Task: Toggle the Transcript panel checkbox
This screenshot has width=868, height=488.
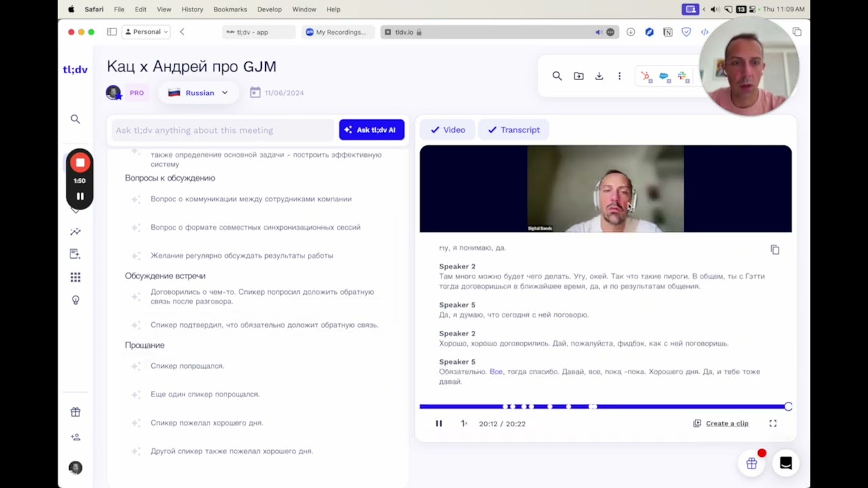Action: pos(513,129)
